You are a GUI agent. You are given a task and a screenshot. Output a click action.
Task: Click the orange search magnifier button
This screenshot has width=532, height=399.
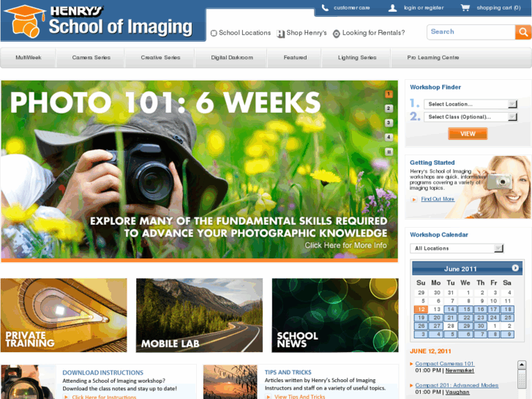523,32
